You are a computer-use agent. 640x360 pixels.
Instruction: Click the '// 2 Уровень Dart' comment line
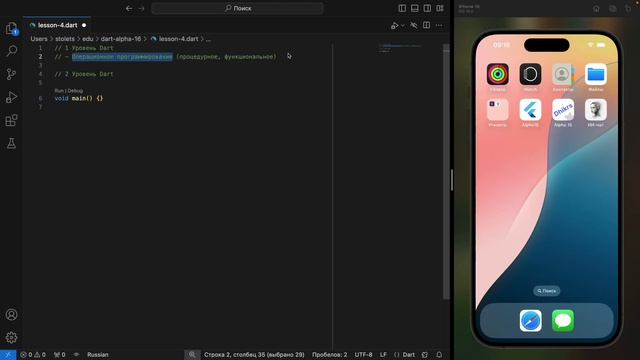pyautogui.click(x=84, y=74)
